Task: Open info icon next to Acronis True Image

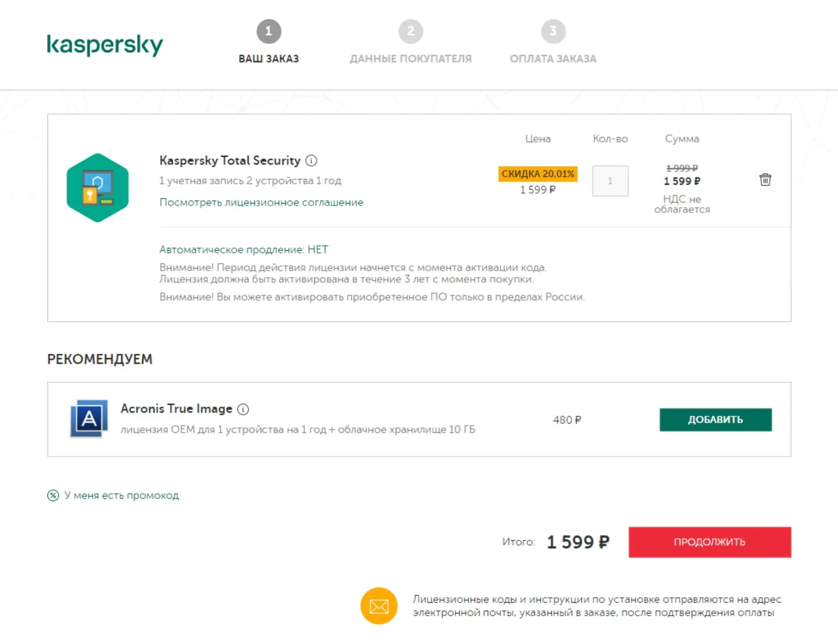Action: 243,409
